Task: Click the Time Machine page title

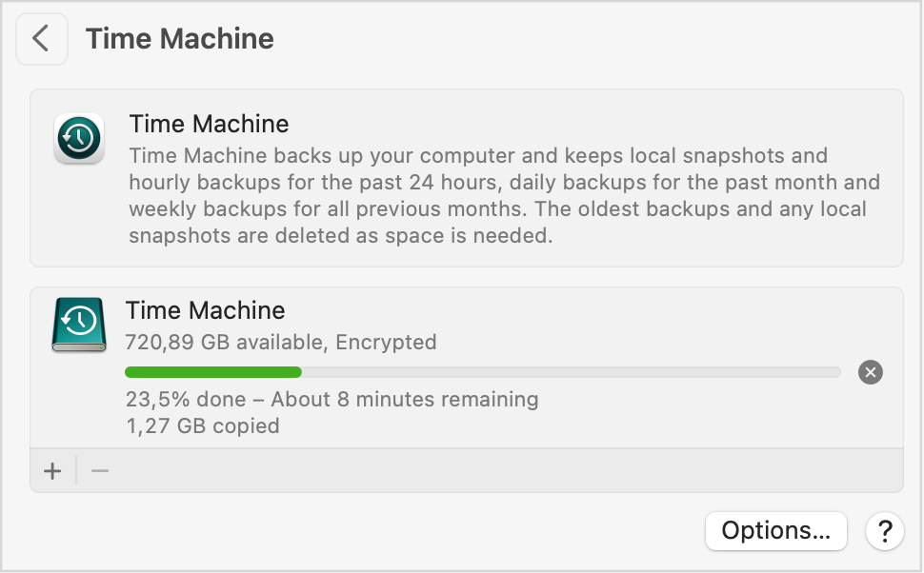Action: 180,39
